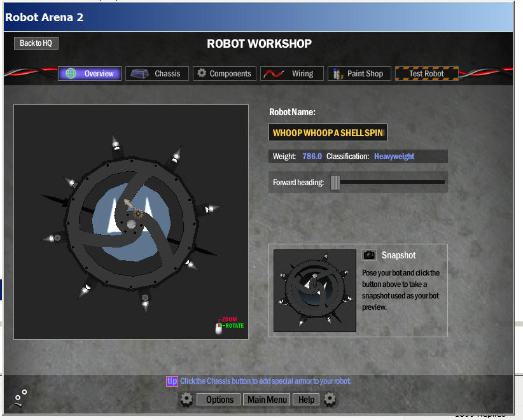The height and width of the screenshot is (420, 523).
Task: Select the Test Robot tab
Action: tap(426, 73)
